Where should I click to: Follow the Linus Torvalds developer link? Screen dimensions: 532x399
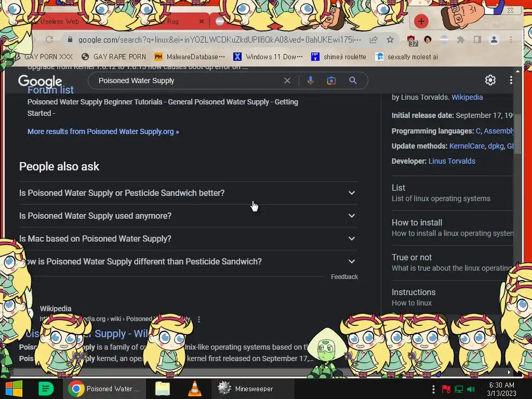[451, 161]
